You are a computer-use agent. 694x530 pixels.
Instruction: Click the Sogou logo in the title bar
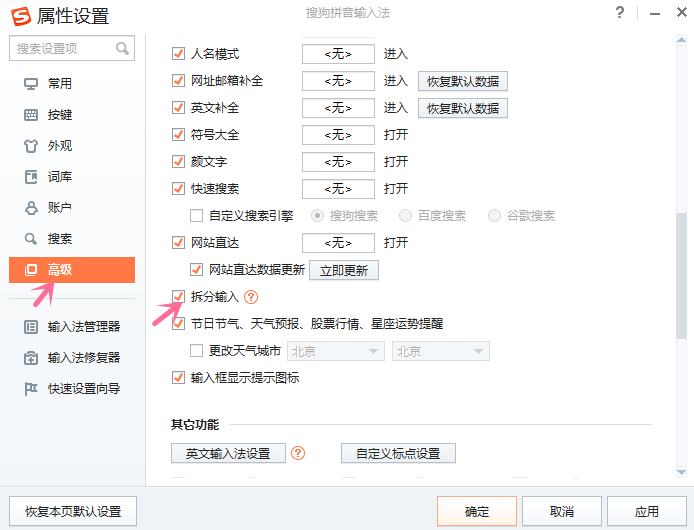pyautogui.click(x=20, y=15)
